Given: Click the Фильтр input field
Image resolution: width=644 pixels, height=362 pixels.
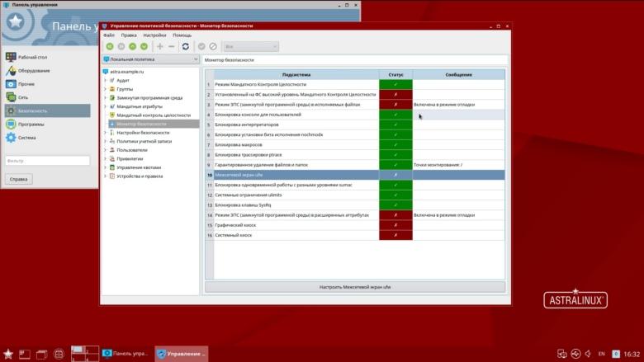Looking at the screenshot, I should (48, 161).
